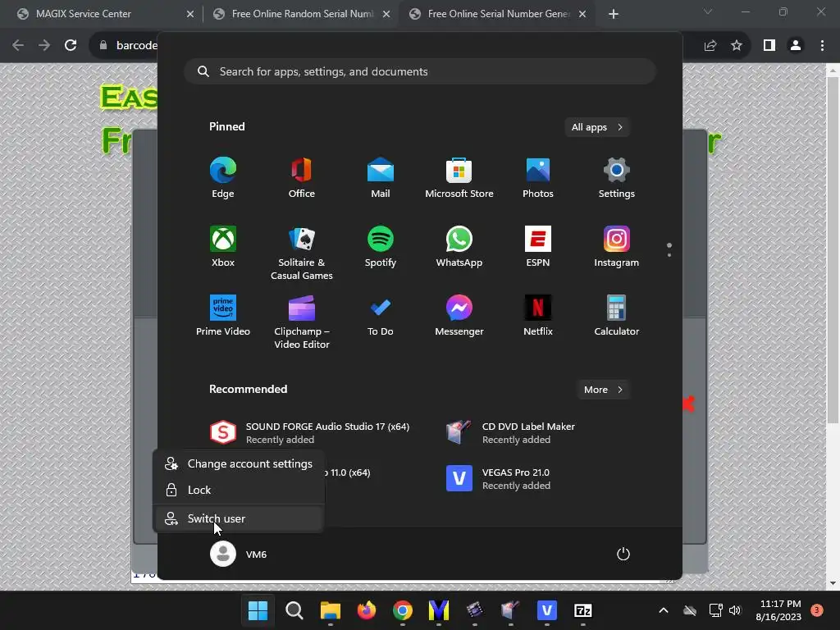Click the VM6 user account
The height and width of the screenshot is (630, 840).
239,554
